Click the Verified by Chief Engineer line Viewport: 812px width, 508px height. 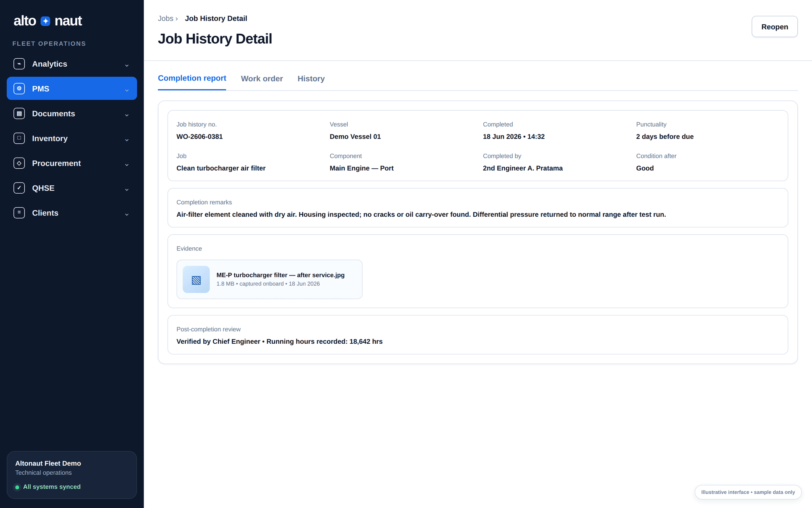(280, 342)
